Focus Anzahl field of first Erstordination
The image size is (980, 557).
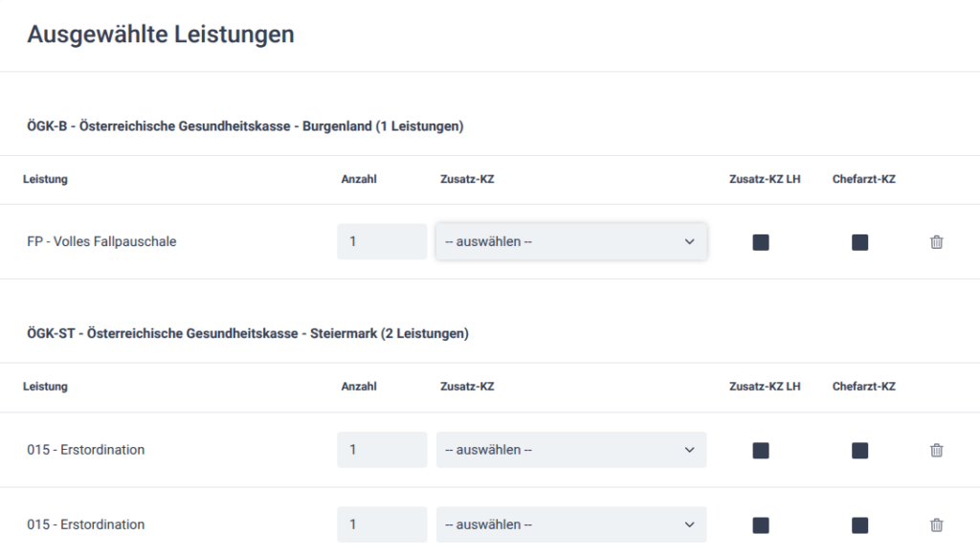point(381,450)
